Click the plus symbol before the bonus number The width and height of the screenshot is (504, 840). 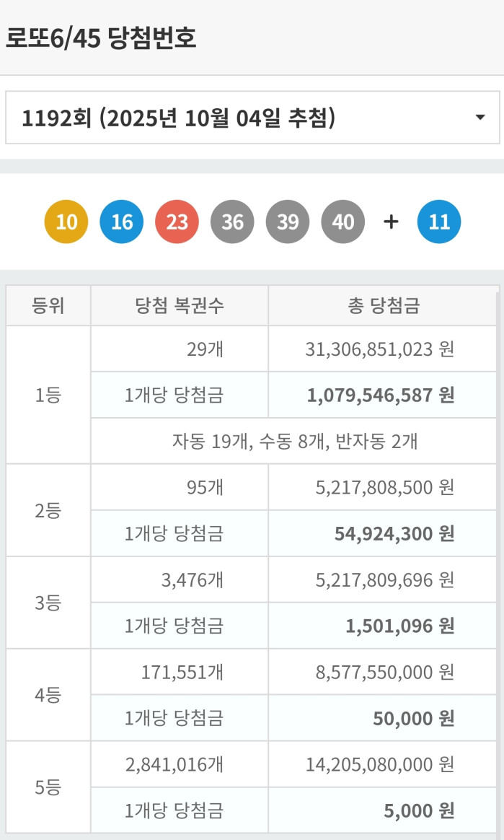coord(391,222)
